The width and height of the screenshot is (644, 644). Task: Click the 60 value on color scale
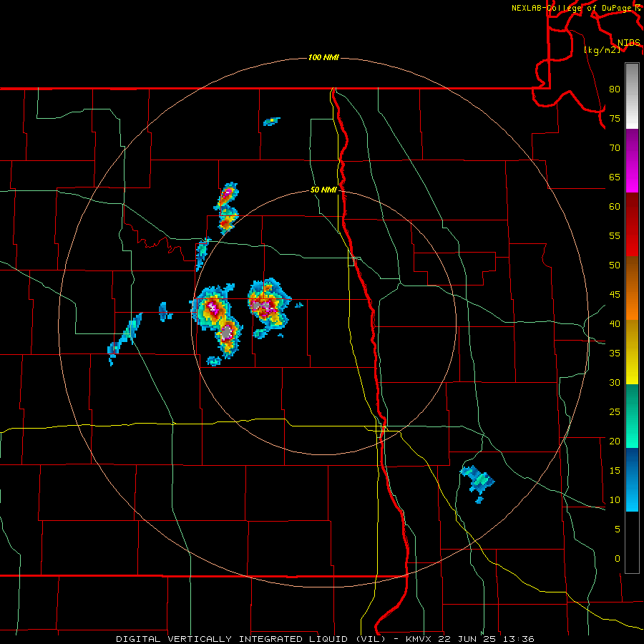[615, 207]
